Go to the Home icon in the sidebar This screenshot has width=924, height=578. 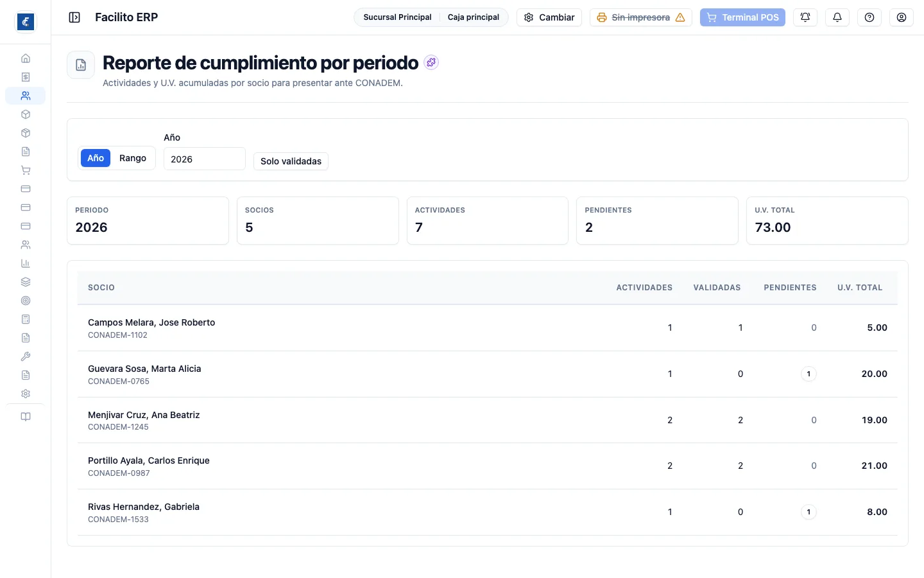click(26, 58)
